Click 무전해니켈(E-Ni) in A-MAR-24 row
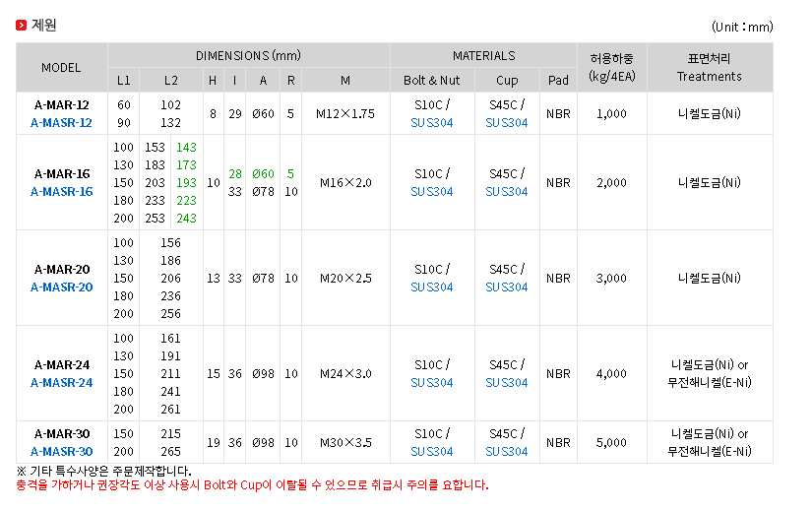The image size is (812, 511). [x=710, y=382]
